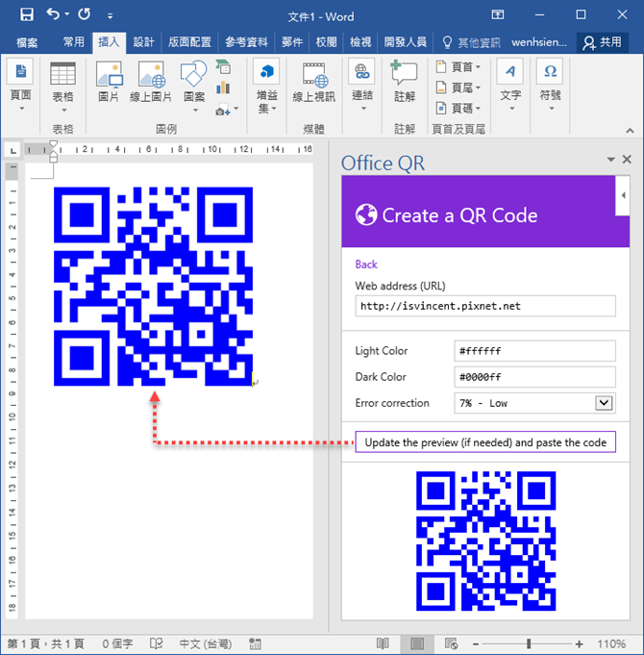Undo the last action
Viewport: 644px width, 655px height.
[x=53, y=14]
